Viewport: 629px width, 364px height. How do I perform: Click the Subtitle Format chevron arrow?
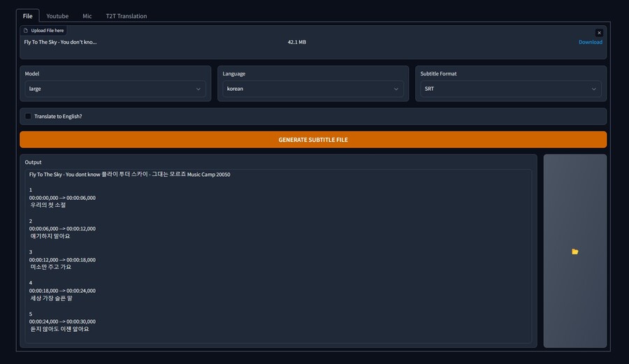coord(594,89)
